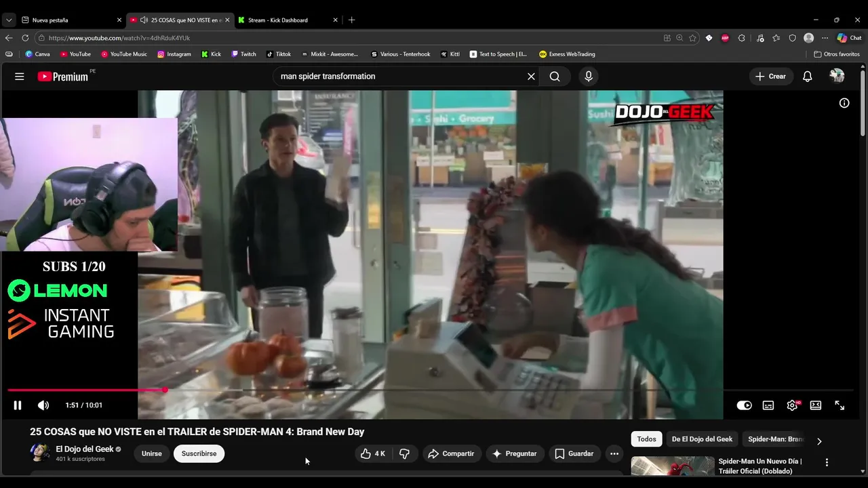
Task: Clear the search text with the X
Action: tap(531, 77)
